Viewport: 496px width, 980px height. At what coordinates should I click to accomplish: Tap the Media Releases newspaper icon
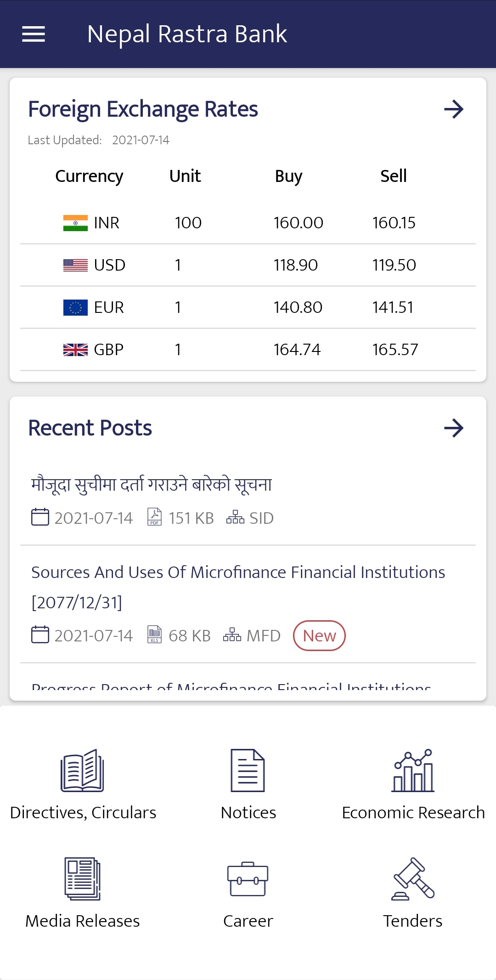[x=83, y=878]
